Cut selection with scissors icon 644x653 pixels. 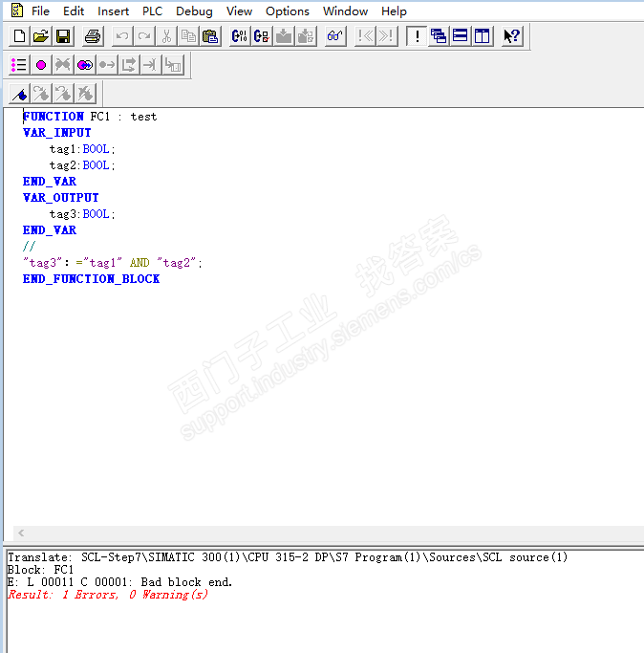click(x=166, y=36)
